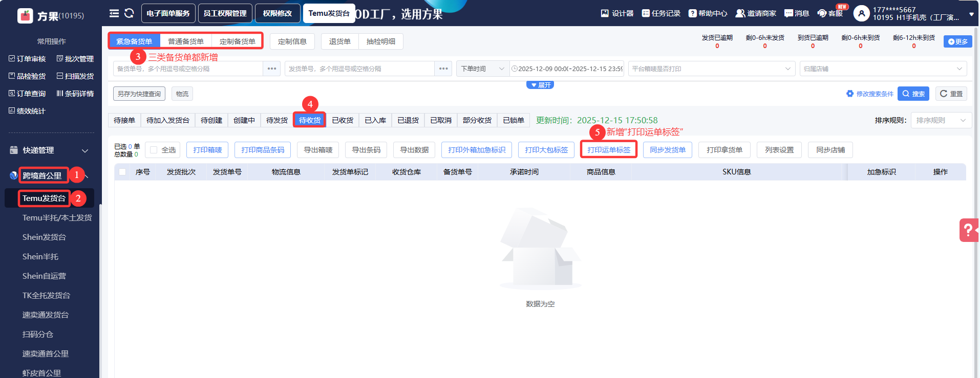Screen dimensions: 980x378
Task: Click the refresh icon beside the hamburger menu
Action: pos(129,13)
